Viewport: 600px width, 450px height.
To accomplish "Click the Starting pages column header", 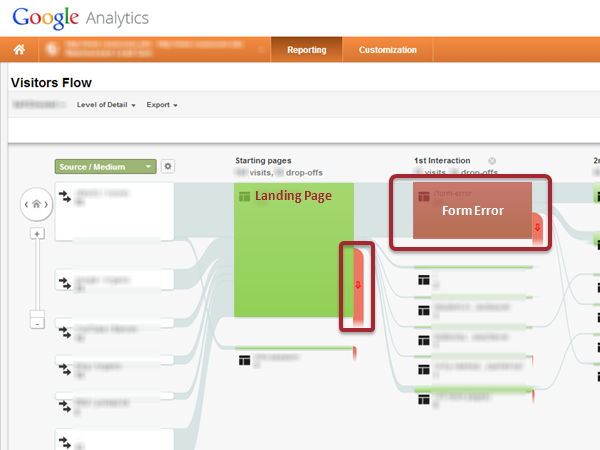I will 263,161.
